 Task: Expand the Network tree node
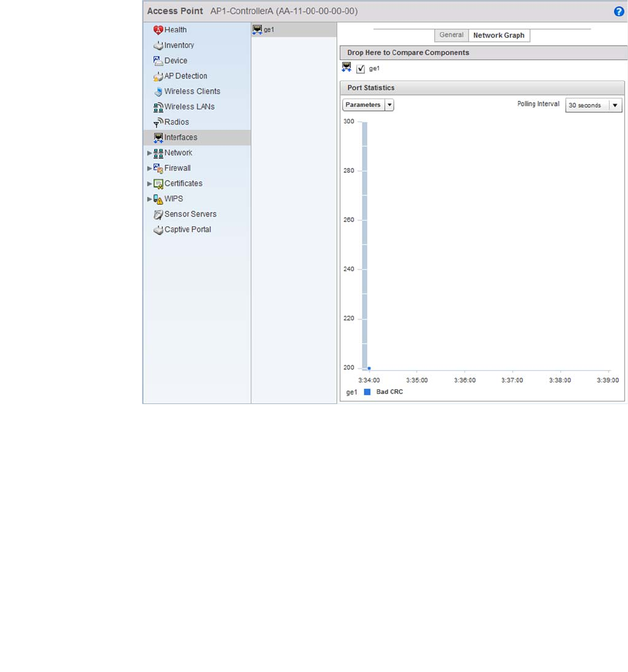tap(149, 153)
